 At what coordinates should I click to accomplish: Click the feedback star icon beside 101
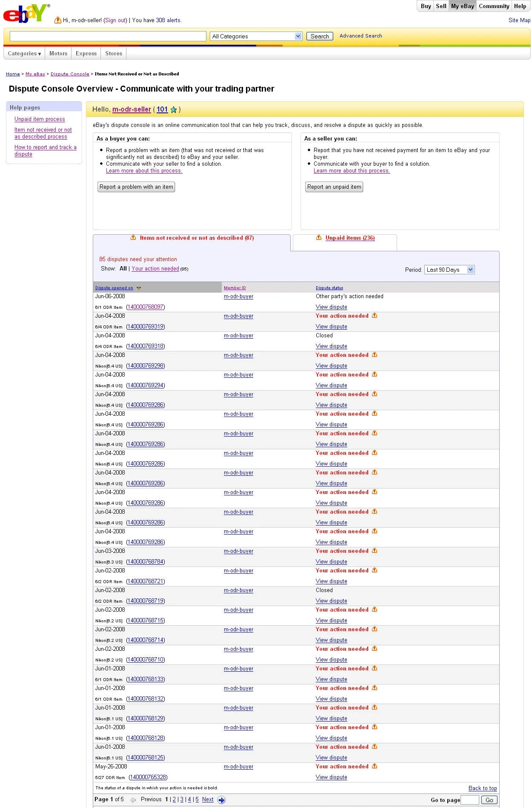(174, 110)
